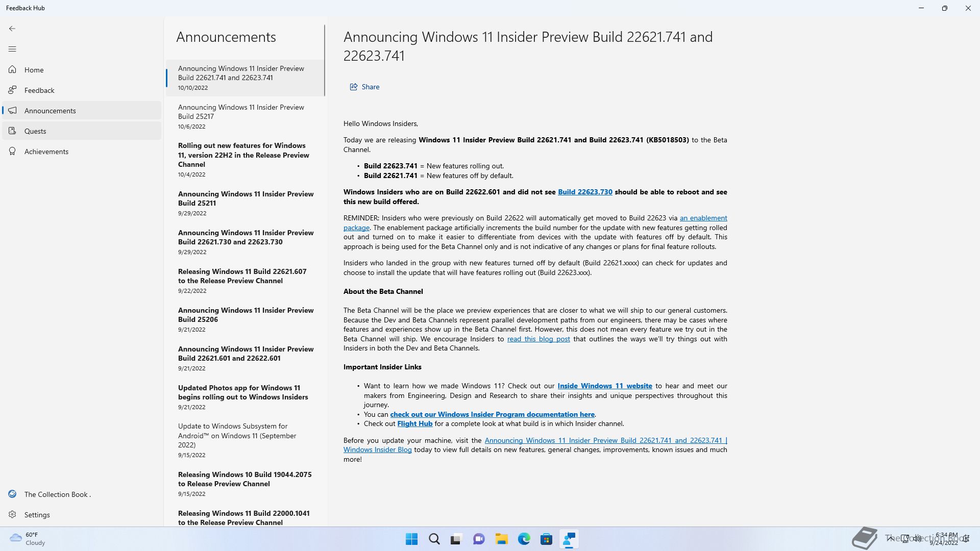This screenshot has height=551, width=980.
Task: Launch File Explorer from taskbar
Action: point(501,539)
